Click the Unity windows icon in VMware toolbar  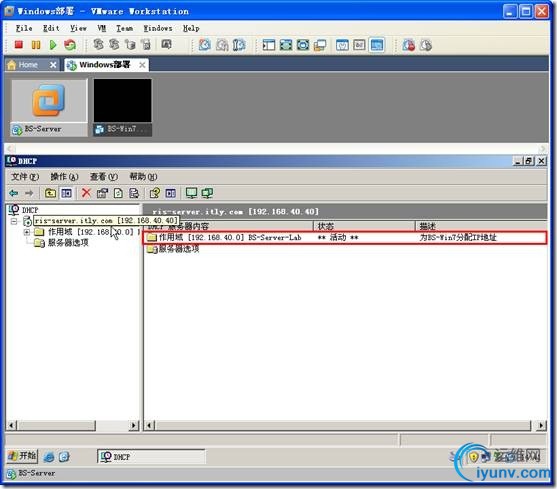click(x=320, y=45)
